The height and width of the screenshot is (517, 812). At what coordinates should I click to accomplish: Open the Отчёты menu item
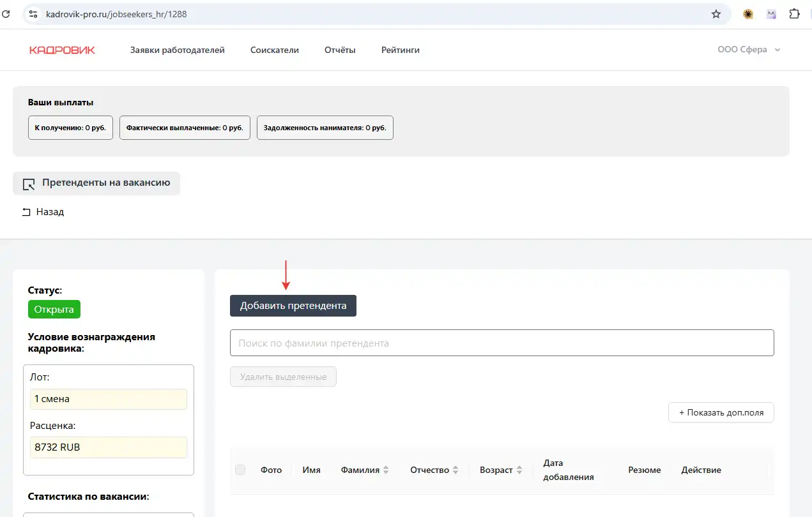coord(340,50)
